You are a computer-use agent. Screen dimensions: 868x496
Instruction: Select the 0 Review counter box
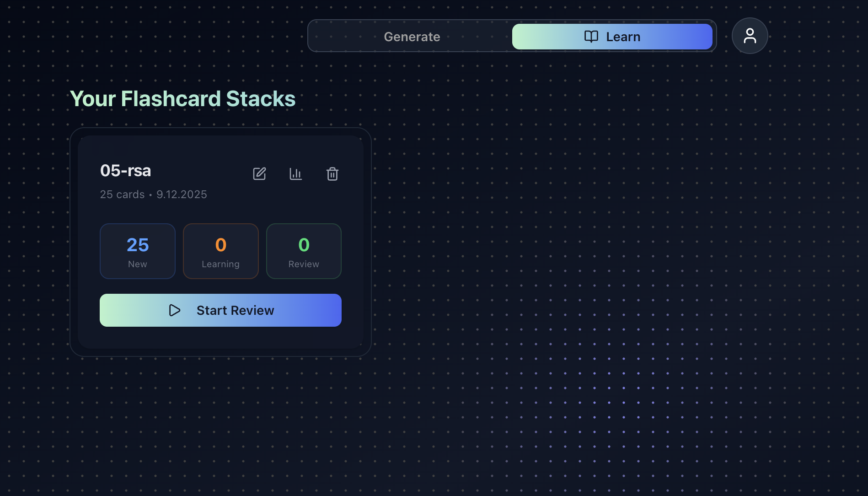click(x=303, y=251)
